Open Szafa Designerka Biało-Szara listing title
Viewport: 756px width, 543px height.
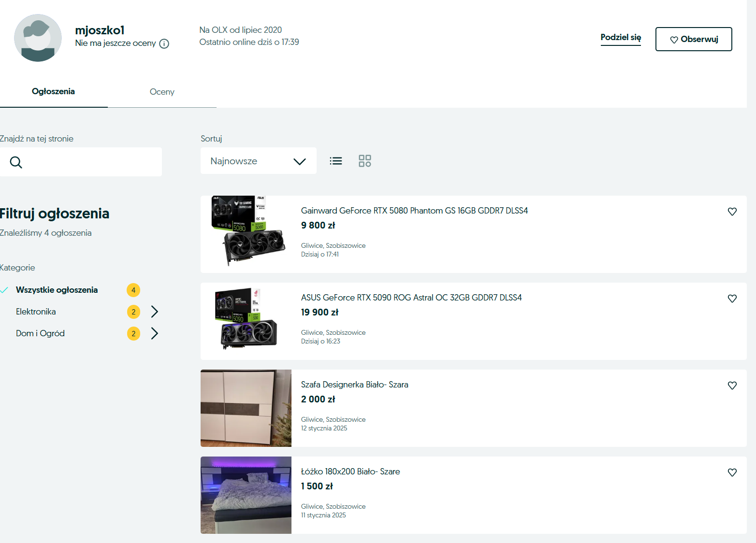(354, 385)
